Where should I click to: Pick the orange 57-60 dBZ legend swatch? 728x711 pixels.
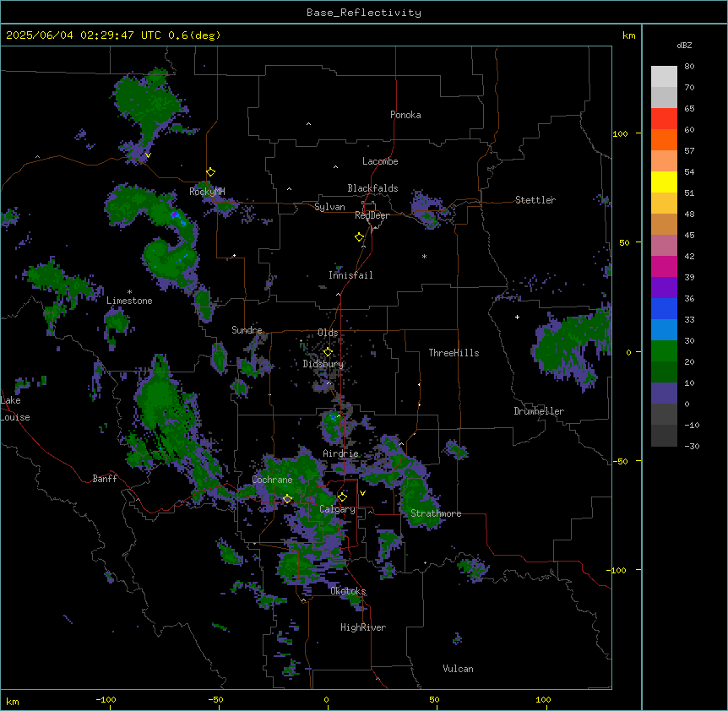tap(664, 139)
